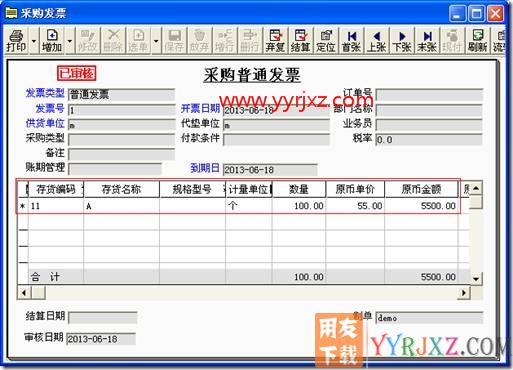The width and height of the screenshot is (513, 370).
Task: Click the 供货单位 input field
Action: point(121,125)
